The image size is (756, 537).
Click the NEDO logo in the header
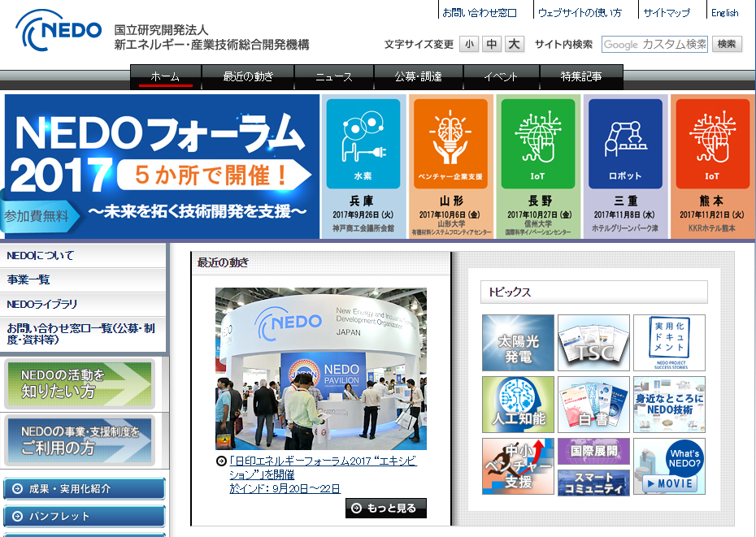click(x=59, y=30)
